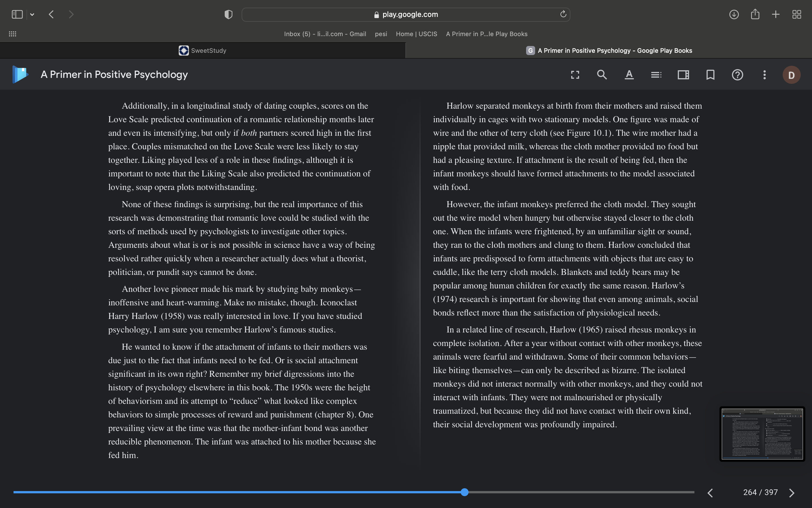Go to the previous page
Screen dimensions: 812x508
point(710,493)
